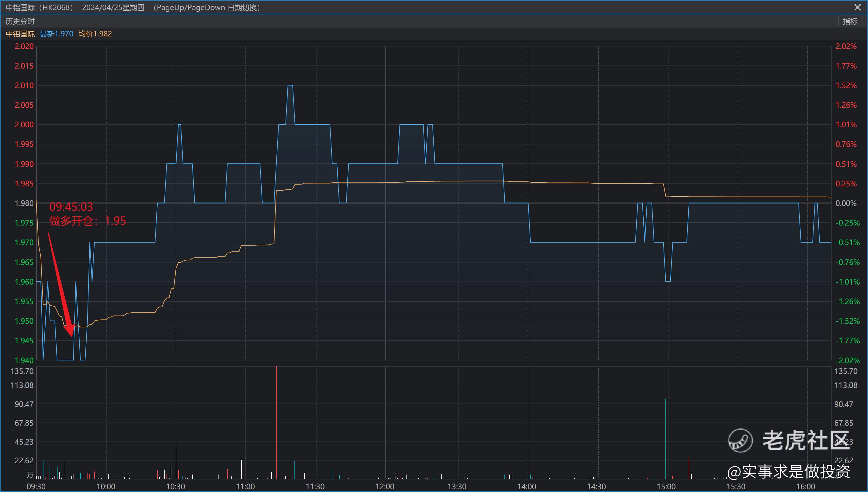This screenshot has height=492, width=868.
Task: Click the 67.85 left volume axis label
Action: tap(24, 423)
